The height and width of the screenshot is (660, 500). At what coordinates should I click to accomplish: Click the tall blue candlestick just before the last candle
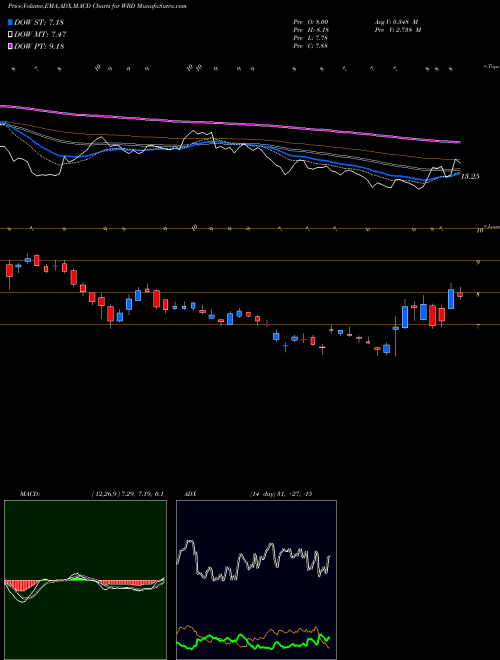click(451, 299)
